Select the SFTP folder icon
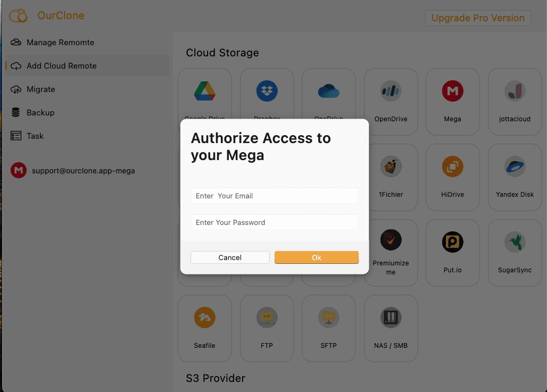The height and width of the screenshot is (392, 547). pos(329,318)
